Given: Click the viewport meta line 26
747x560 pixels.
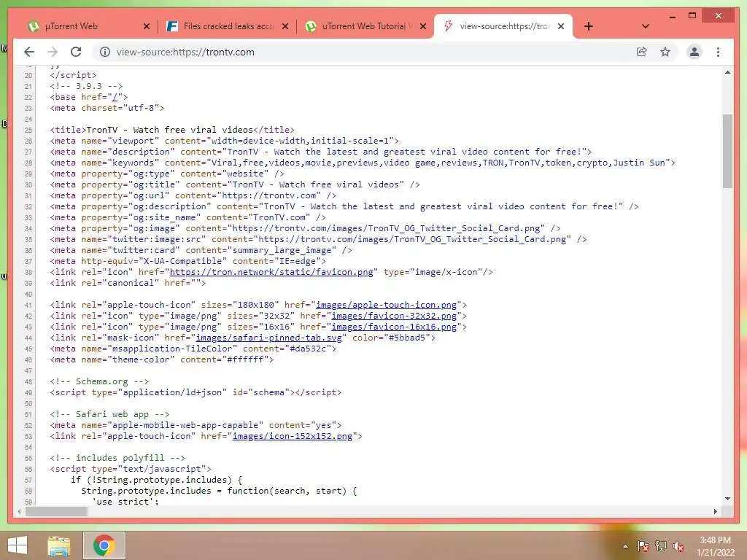Looking at the screenshot, I should [x=225, y=141].
